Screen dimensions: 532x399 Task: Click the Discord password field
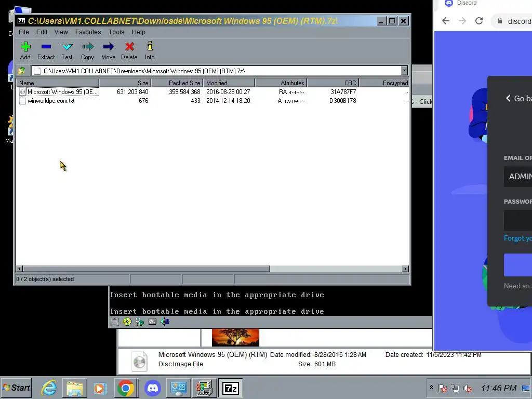point(518,220)
